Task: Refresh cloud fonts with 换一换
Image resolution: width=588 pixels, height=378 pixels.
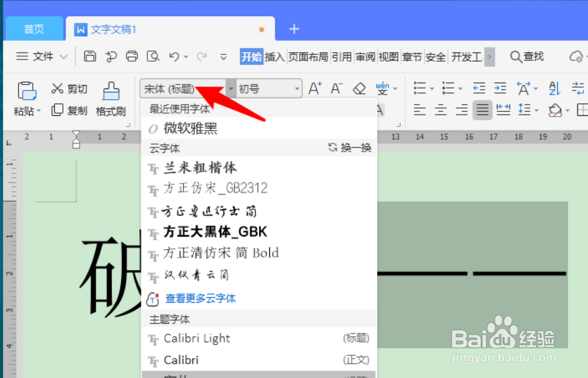Action: pos(350,147)
